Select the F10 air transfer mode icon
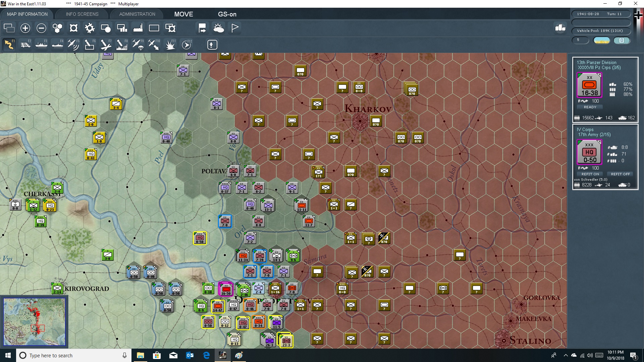This screenshot has height=362, width=644. (154, 45)
